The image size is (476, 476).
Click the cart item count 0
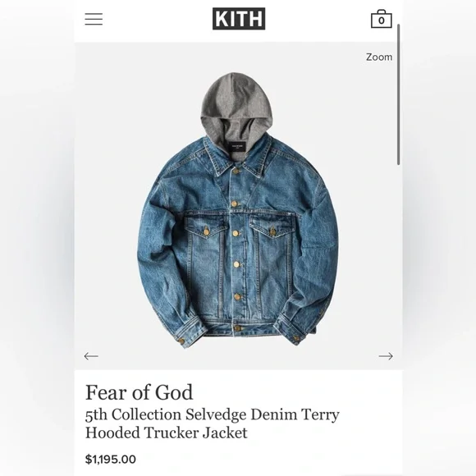pyautogui.click(x=382, y=21)
